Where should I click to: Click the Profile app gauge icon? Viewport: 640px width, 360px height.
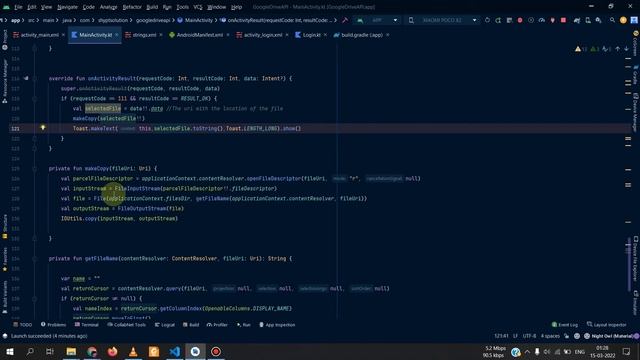click(542, 20)
